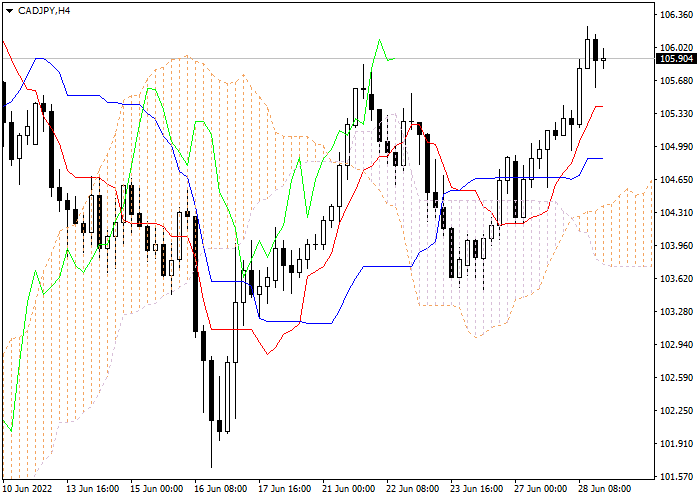Select the 13 Jun 16:00 time label

(x=93, y=489)
